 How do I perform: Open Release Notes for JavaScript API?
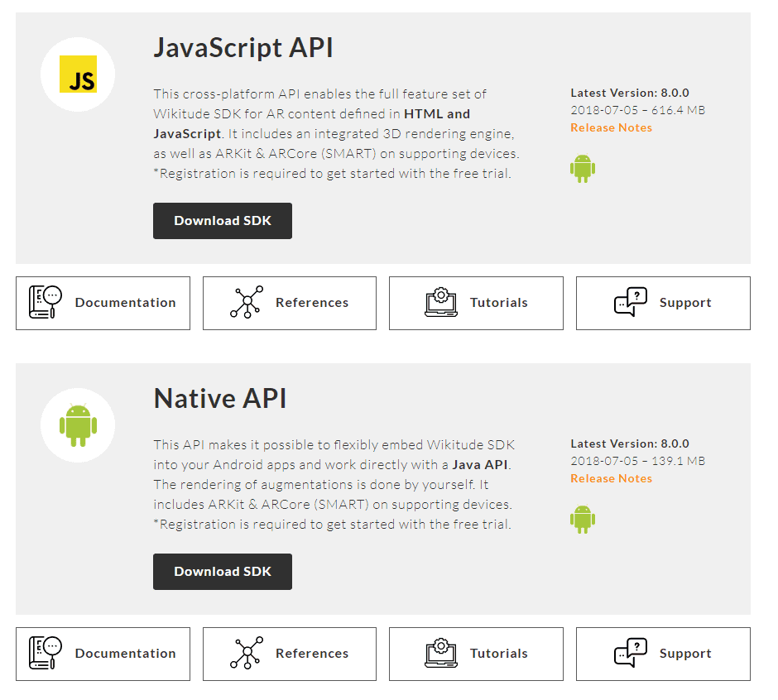coord(612,127)
